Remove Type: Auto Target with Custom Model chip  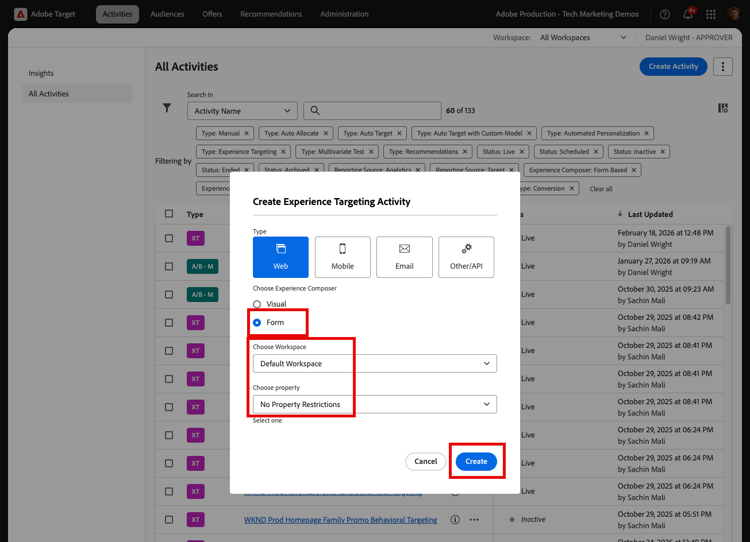point(529,133)
